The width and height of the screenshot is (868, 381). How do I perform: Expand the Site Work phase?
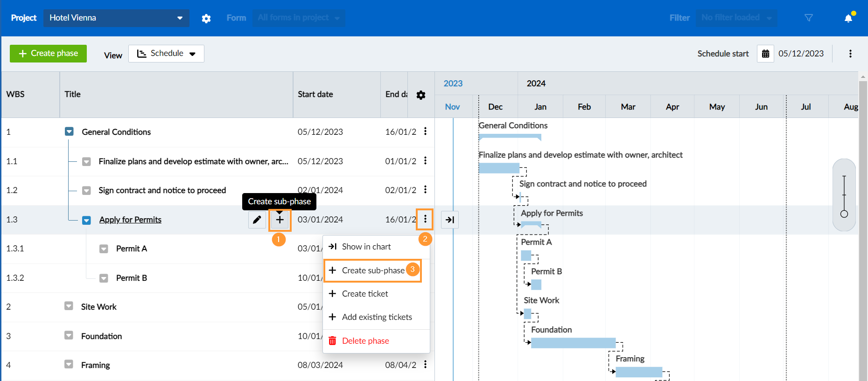69,306
